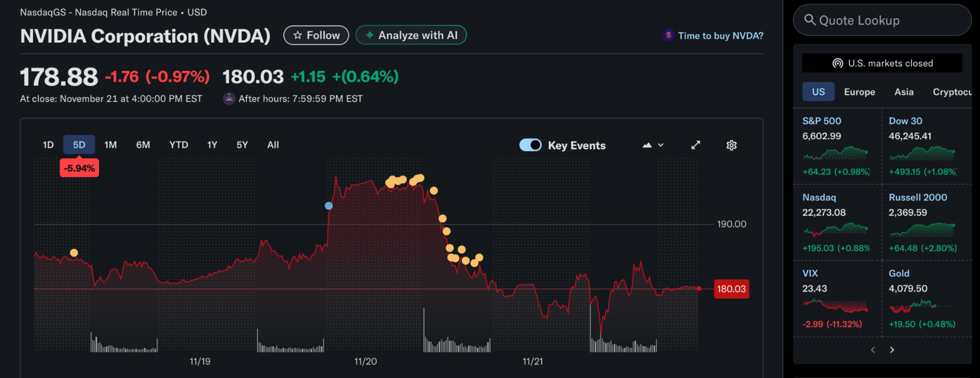Open the chart type dropdown

(653, 145)
